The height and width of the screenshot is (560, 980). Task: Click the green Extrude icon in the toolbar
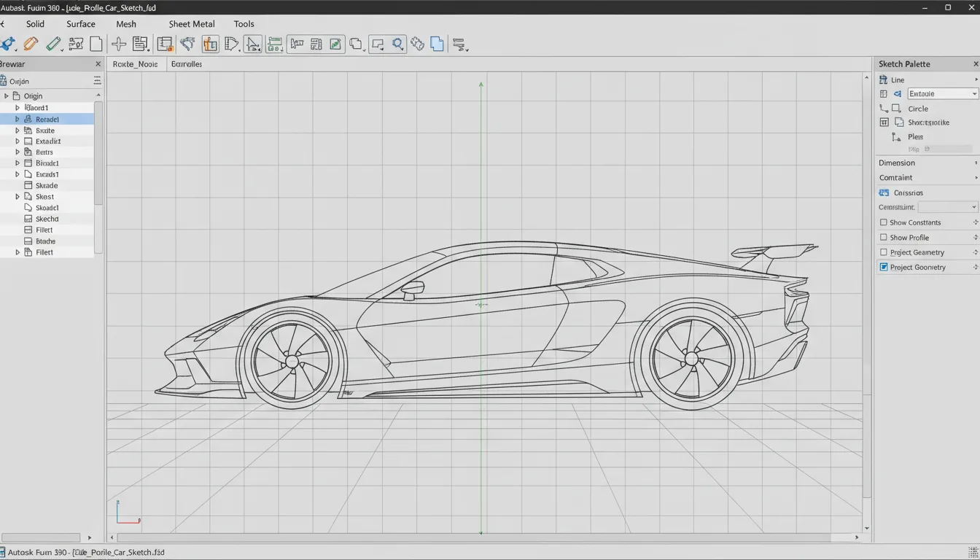[53, 44]
